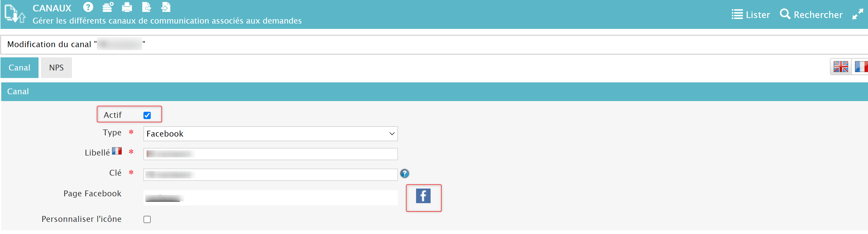Image resolution: width=868 pixels, height=234 pixels.
Task: Enable the Personnaliser l'icône checkbox
Action: pos(147,219)
